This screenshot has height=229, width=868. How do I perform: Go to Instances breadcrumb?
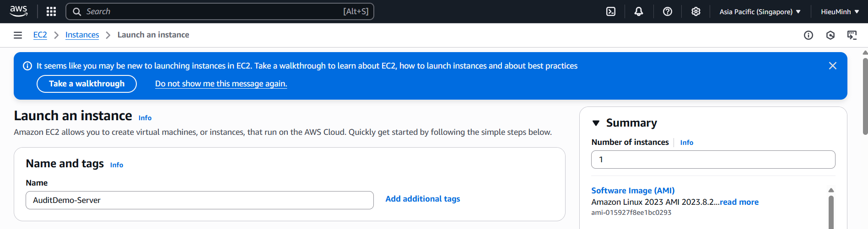pyautogui.click(x=82, y=35)
